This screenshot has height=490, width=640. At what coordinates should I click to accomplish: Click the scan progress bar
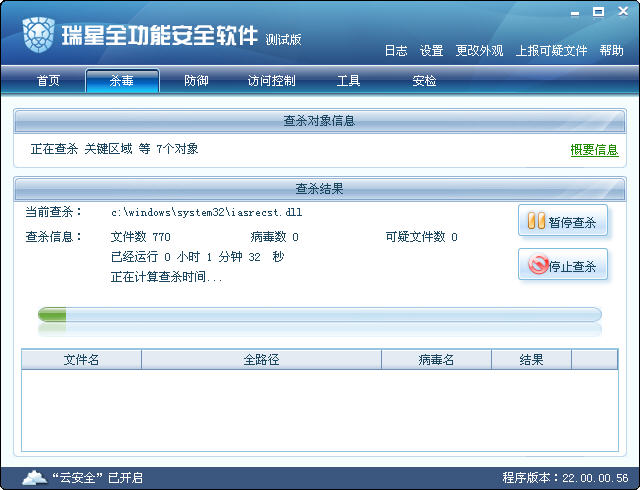320,315
